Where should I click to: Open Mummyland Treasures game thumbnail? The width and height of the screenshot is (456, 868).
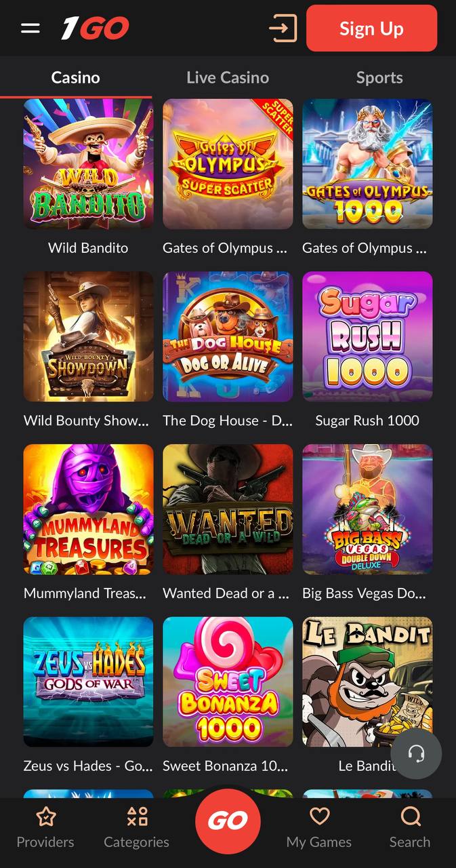pyautogui.click(x=89, y=509)
